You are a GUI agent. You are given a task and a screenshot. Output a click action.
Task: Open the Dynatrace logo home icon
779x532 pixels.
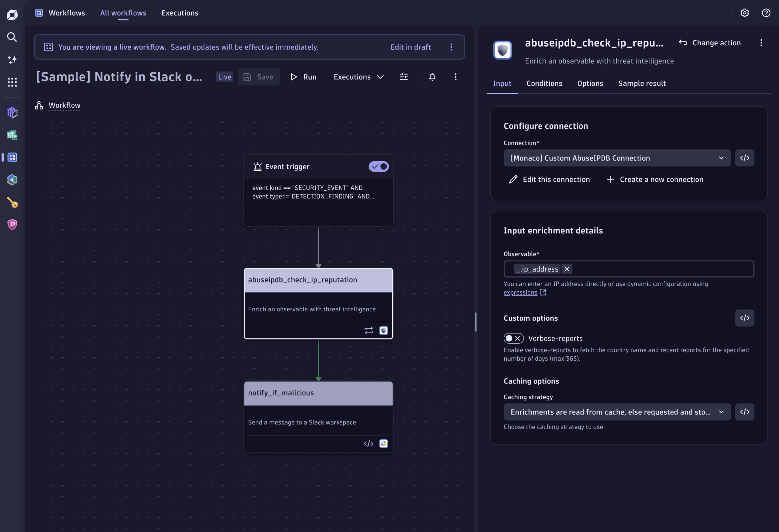[12, 15]
